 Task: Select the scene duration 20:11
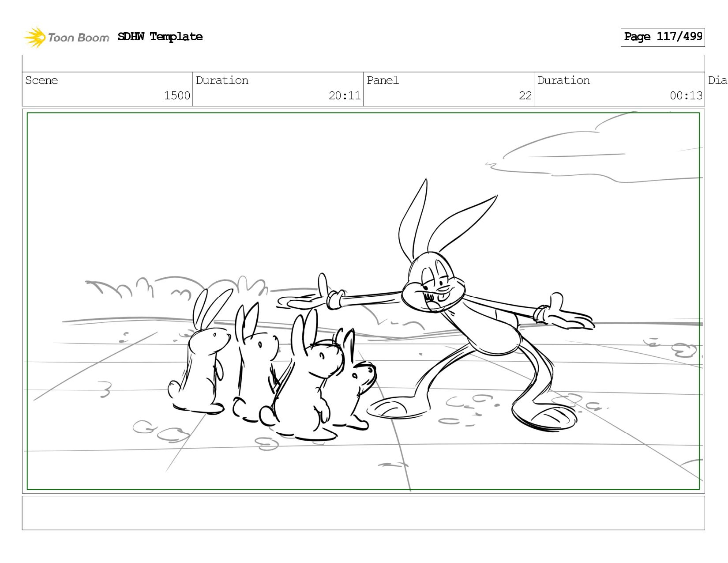click(345, 96)
